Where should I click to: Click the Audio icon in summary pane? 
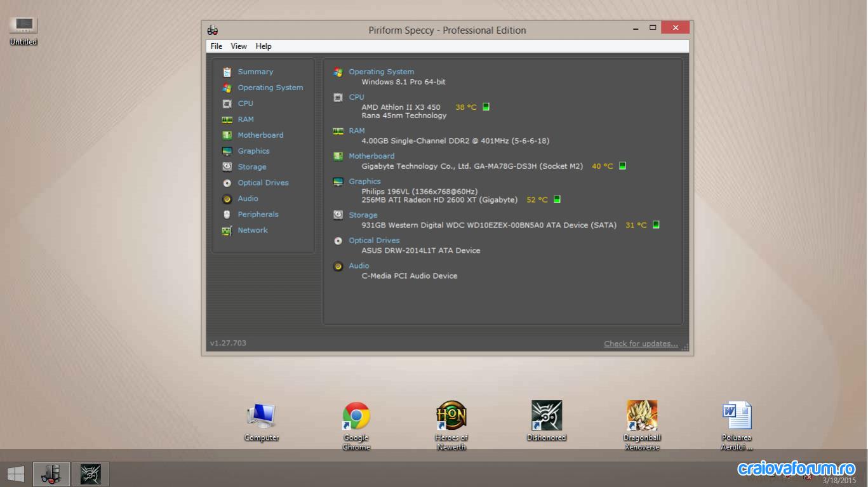click(338, 266)
